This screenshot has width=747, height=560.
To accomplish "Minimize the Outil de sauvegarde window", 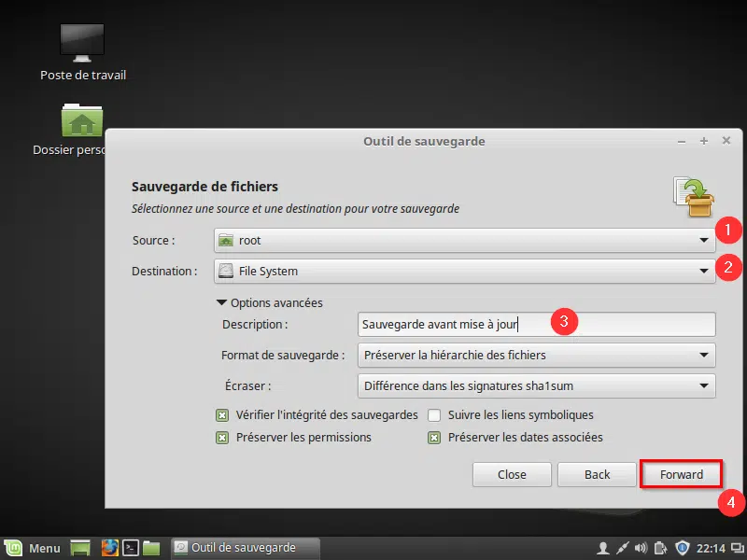I will (x=682, y=142).
